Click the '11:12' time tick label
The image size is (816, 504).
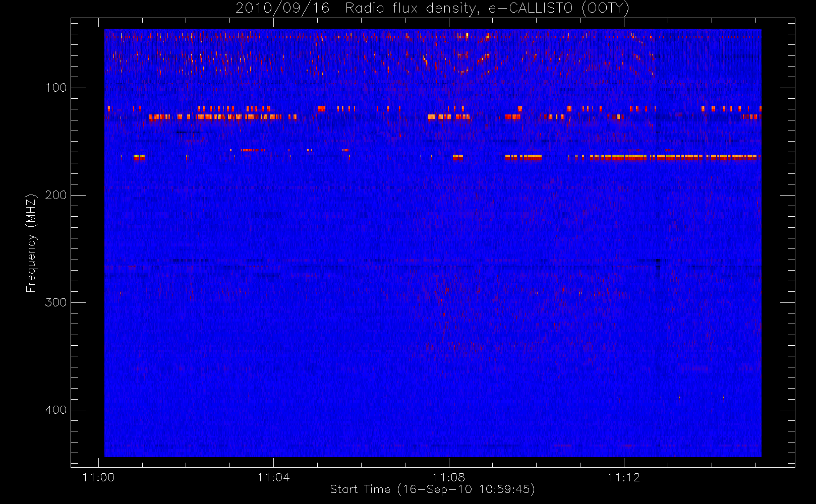624,477
